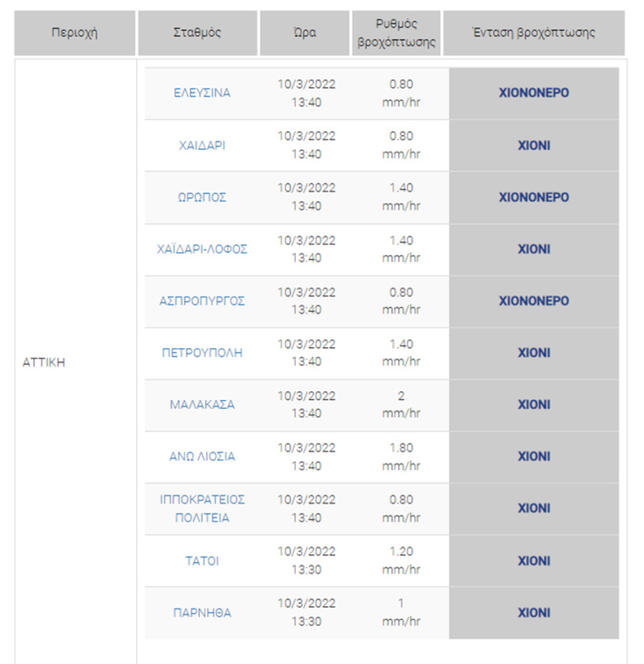Image resolution: width=644 pixels, height=664 pixels.
Task: Click the Ένταση βροχόπτωσης column header
Action: (533, 33)
